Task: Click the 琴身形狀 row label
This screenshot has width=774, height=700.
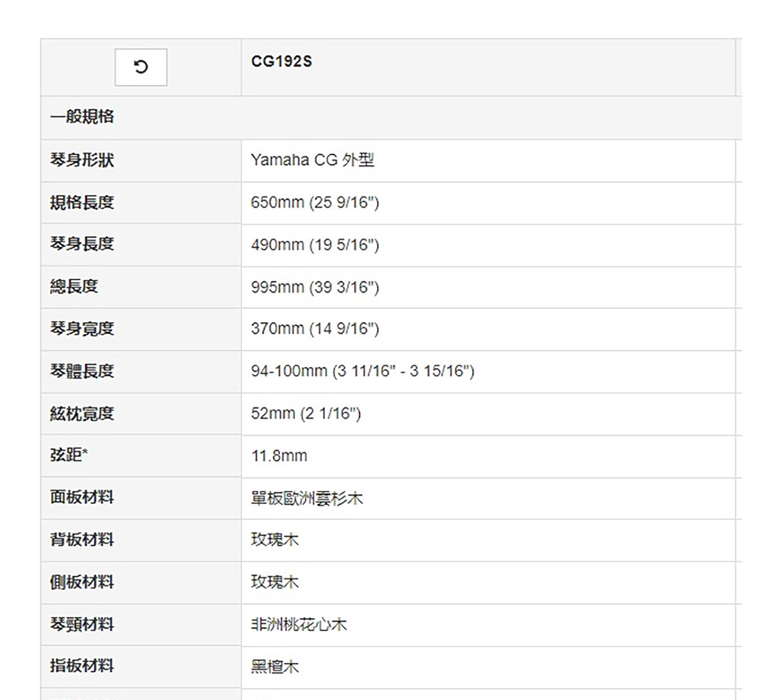Action: tap(82, 160)
